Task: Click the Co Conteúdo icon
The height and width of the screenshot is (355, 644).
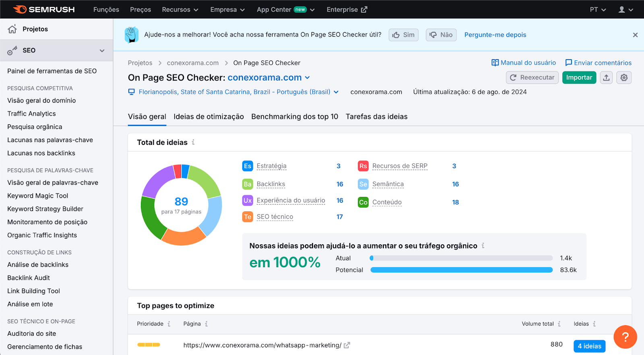Action: coord(363,202)
